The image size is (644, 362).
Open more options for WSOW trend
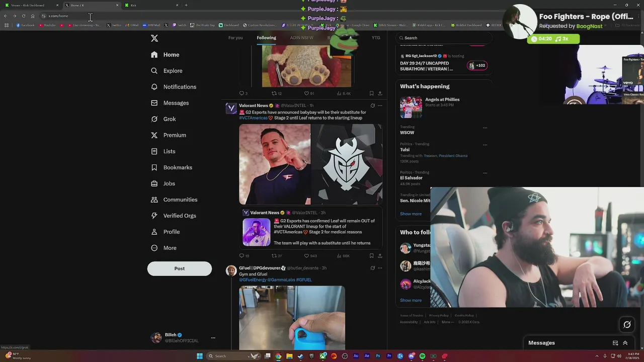point(485,128)
